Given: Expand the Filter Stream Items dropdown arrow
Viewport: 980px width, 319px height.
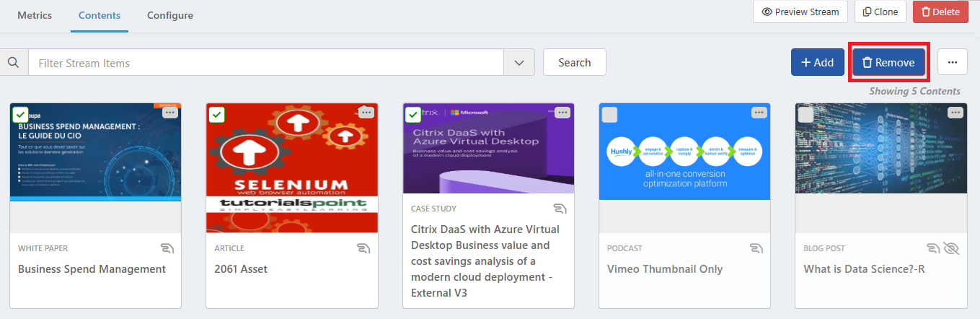Looking at the screenshot, I should point(519,63).
